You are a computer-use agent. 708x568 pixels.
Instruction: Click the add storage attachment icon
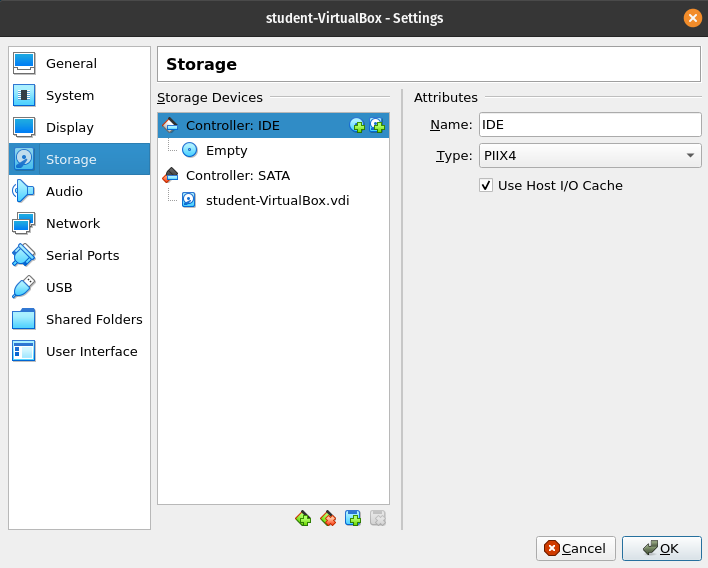353,518
